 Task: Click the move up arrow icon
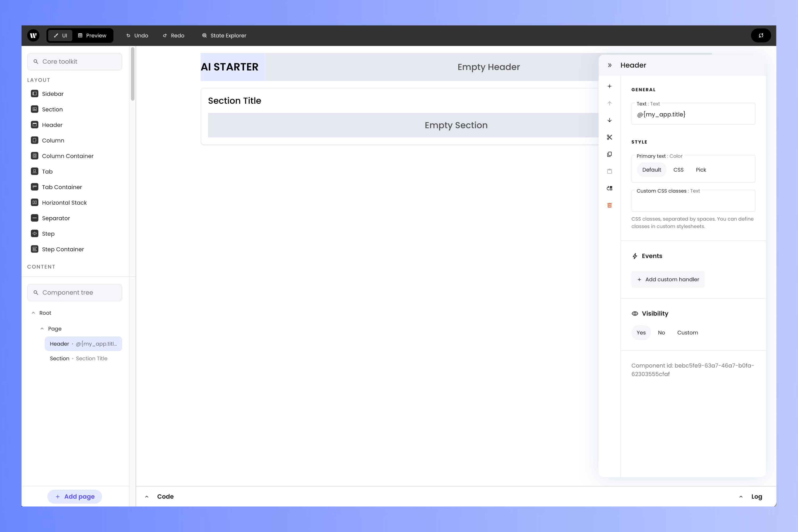tap(609, 103)
